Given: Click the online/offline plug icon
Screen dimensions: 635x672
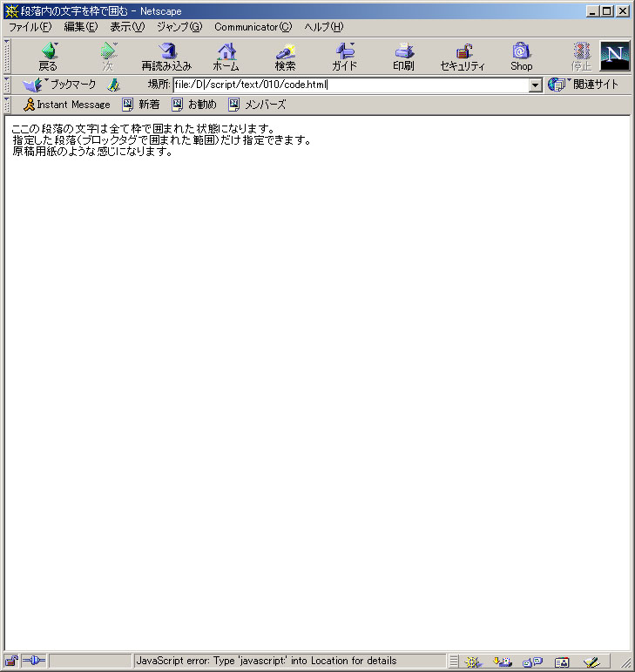Looking at the screenshot, I should coord(34,661).
